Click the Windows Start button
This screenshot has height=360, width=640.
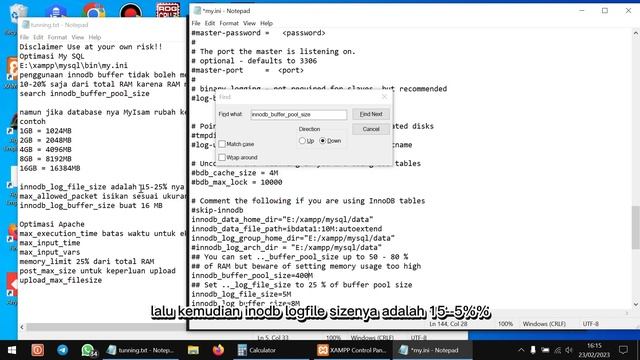click(x=12, y=350)
